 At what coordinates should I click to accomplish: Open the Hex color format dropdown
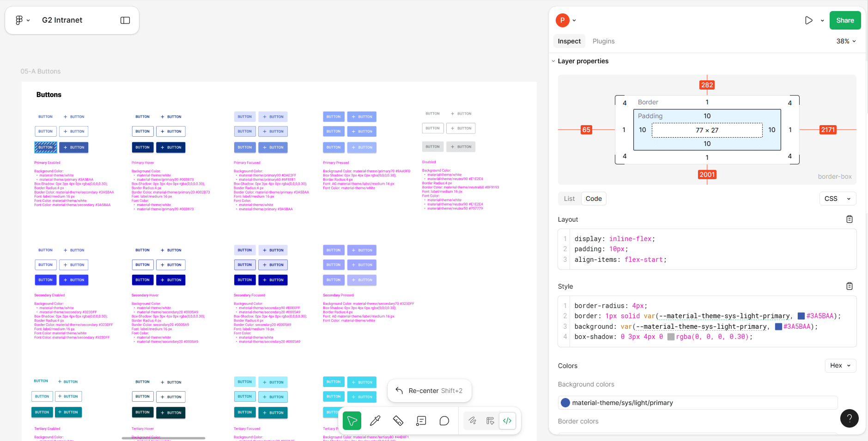click(840, 365)
